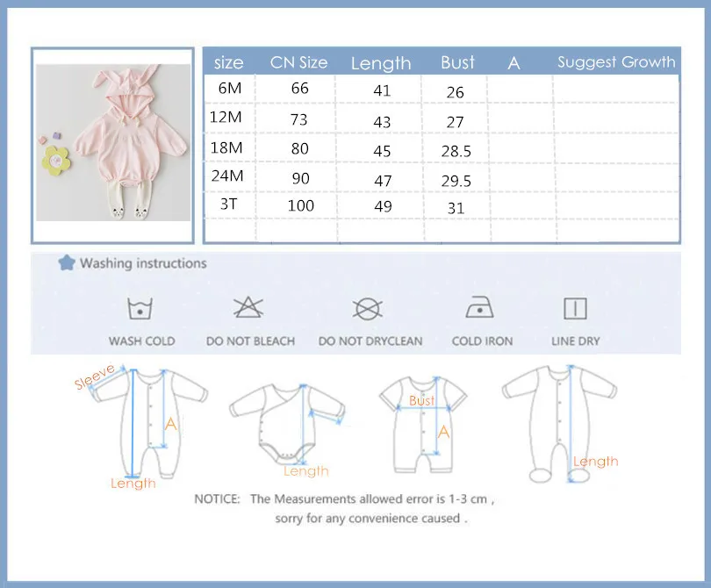This screenshot has height=588, width=711.
Task: Click the 'A' column header in table
Action: [x=513, y=63]
